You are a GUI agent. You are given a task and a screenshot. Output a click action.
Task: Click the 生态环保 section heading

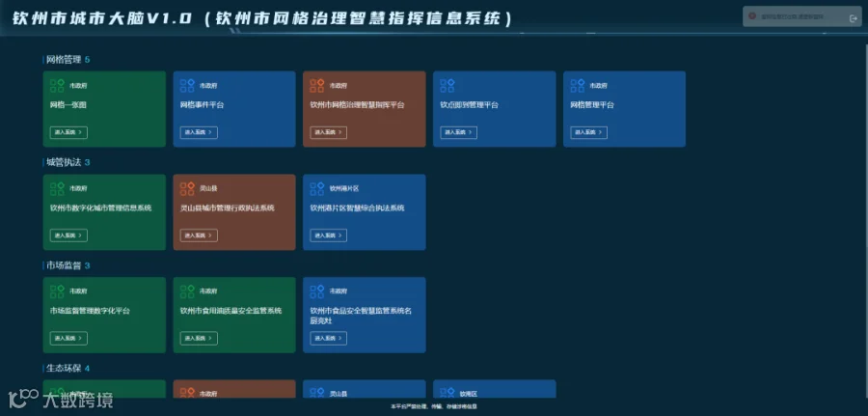(64, 368)
